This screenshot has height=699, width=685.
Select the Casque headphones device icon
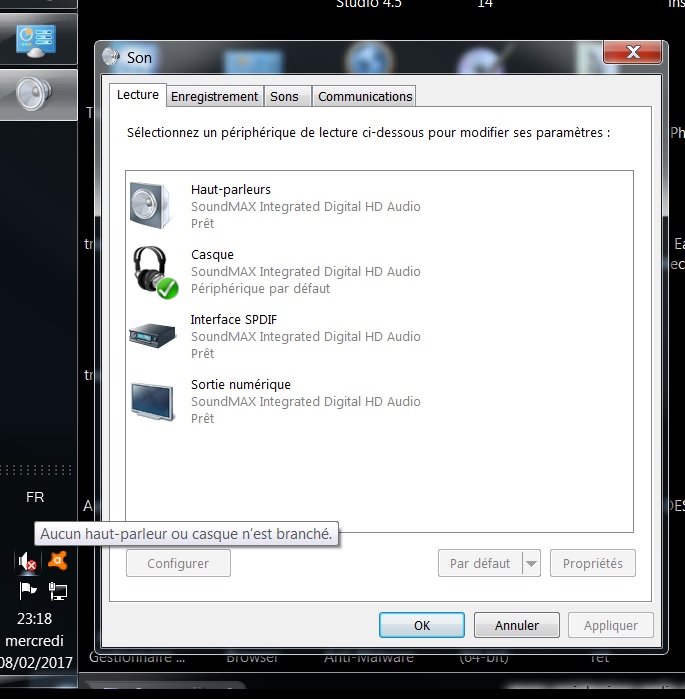(155, 271)
